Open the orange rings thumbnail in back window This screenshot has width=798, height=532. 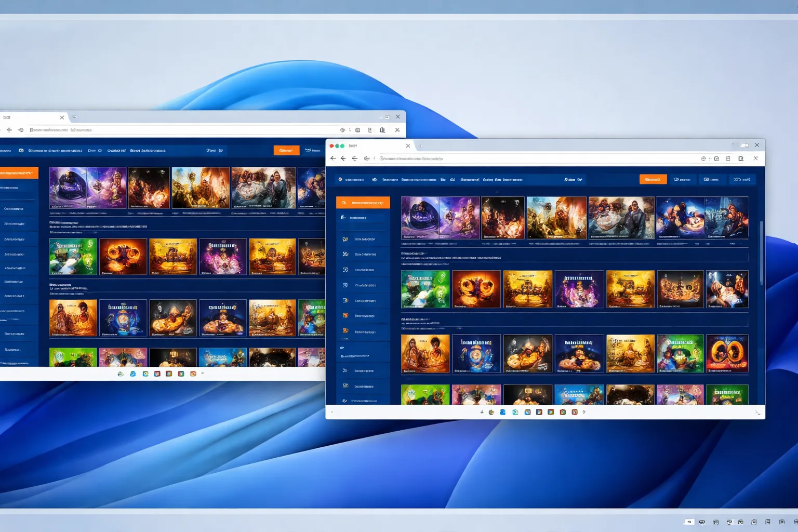(x=123, y=257)
